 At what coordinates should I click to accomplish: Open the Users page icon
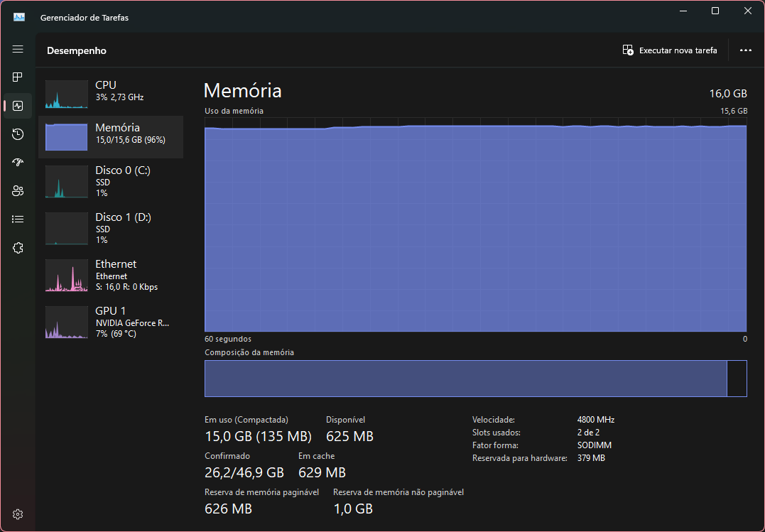pyautogui.click(x=18, y=191)
